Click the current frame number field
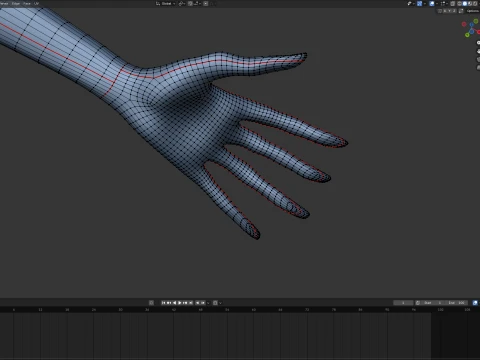The height and width of the screenshot is (360, 480). coord(403,303)
